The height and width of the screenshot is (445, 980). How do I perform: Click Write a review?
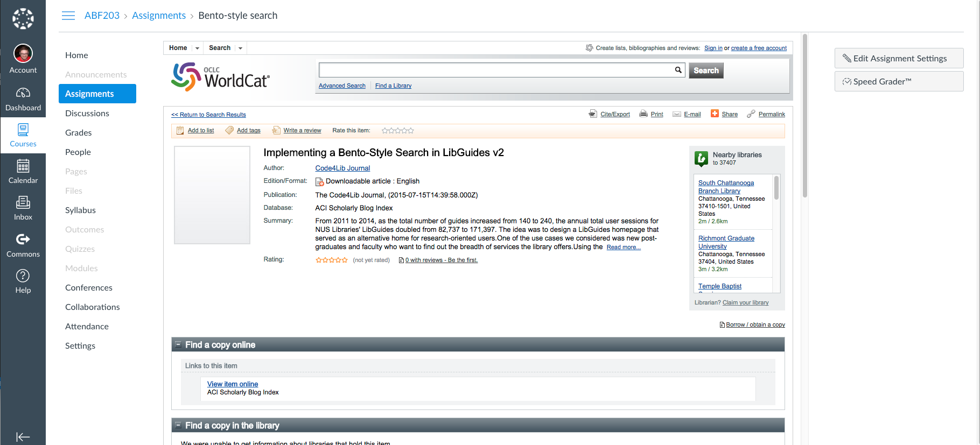click(x=302, y=130)
